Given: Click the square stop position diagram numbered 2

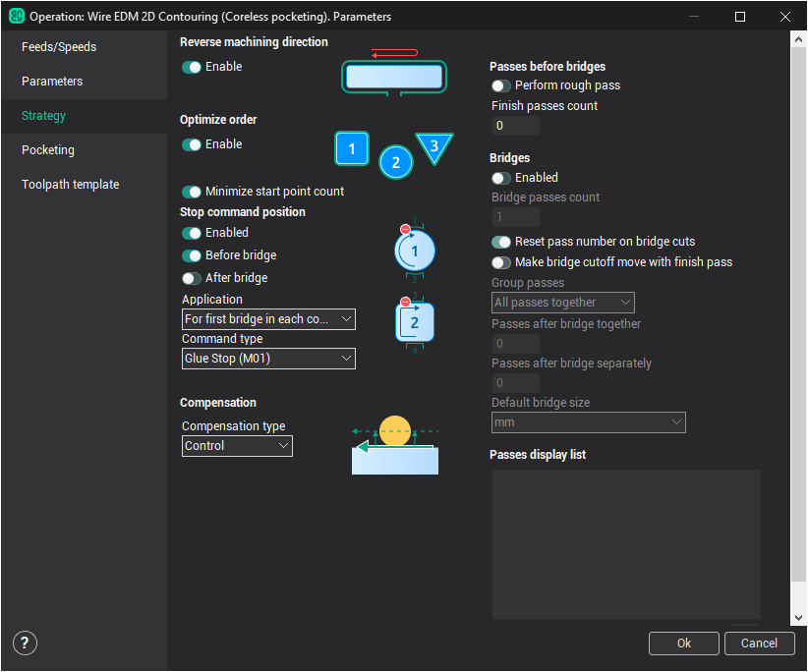Looking at the screenshot, I should (414, 321).
